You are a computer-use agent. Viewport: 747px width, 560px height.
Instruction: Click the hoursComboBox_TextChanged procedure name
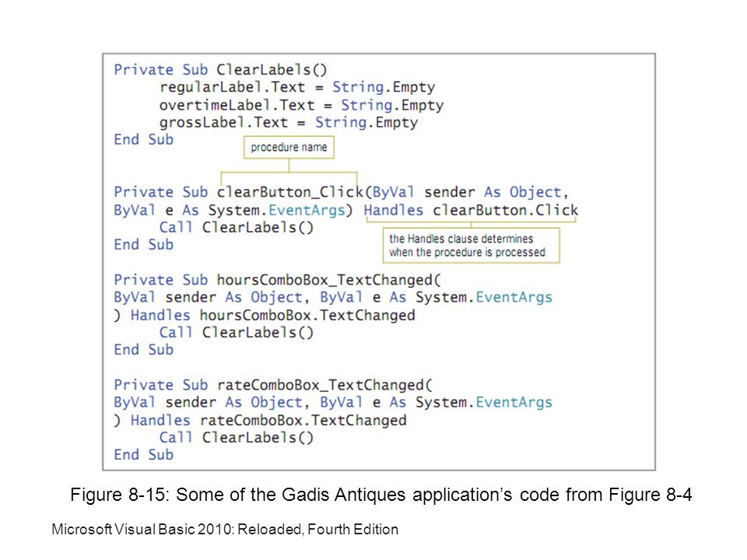[x=324, y=280]
